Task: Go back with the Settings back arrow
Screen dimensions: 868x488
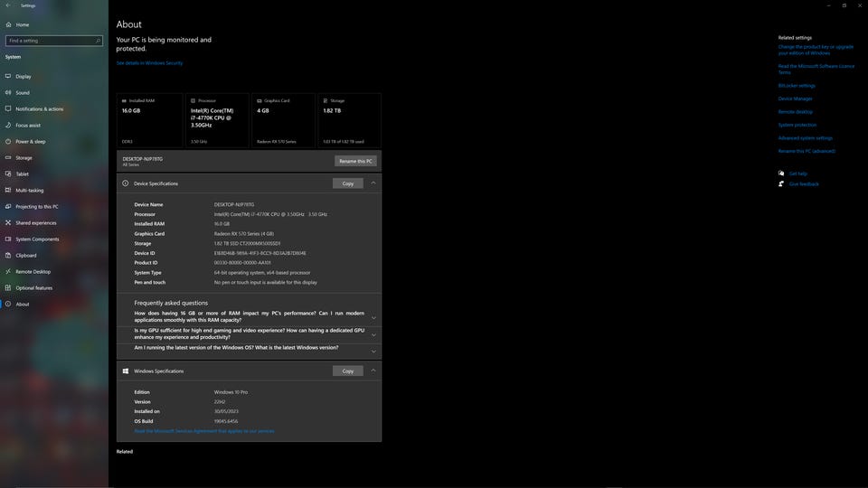Action: pyautogui.click(x=8, y=5)
